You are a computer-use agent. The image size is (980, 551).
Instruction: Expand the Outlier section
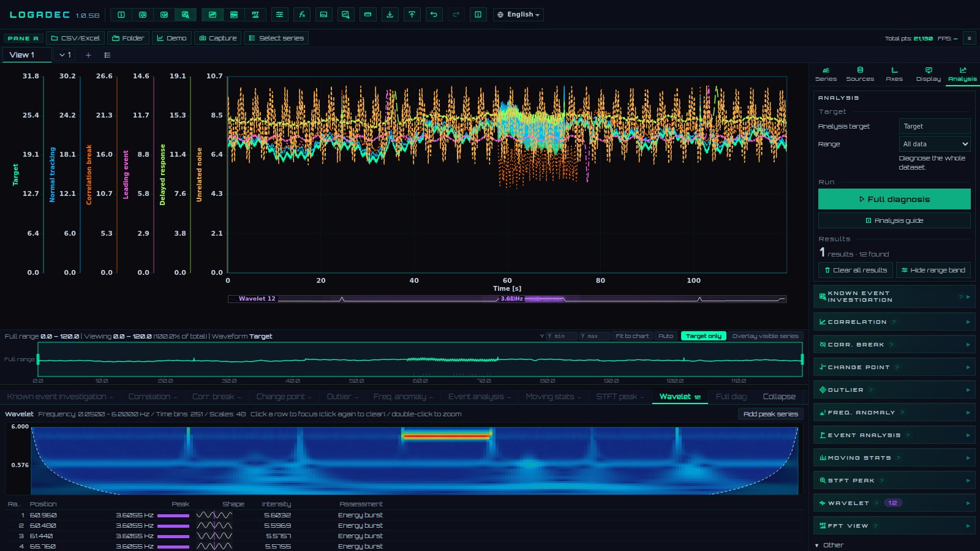(894, 390)
